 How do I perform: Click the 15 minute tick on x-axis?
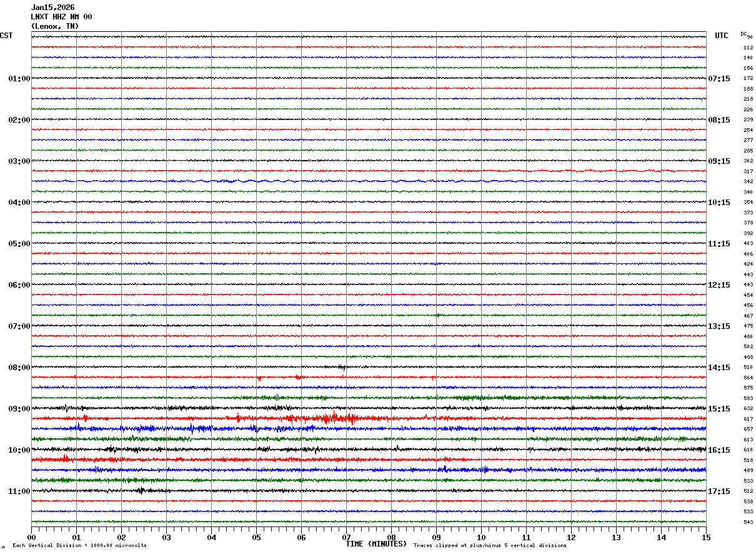tap(706, 537)
